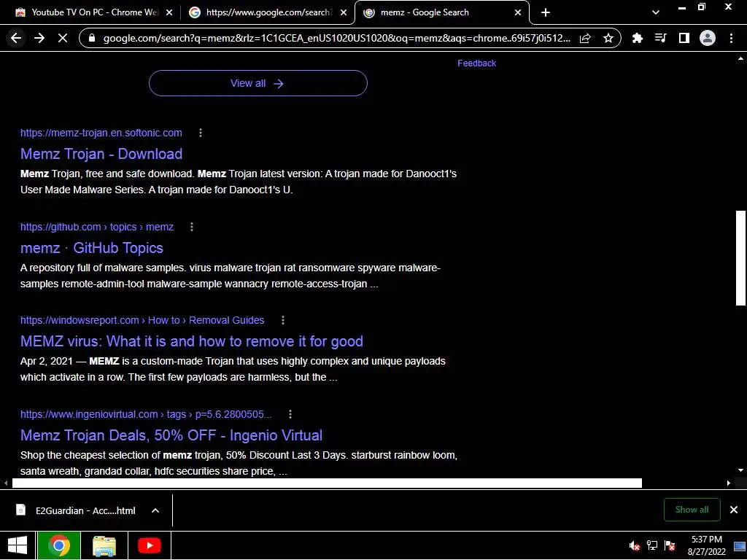Open Memz Trojan Deals Ingenio Virtual result
Image resolution: width=747 pixels, height=560 pixels.
pyautogui.click(x=171, y=435)
